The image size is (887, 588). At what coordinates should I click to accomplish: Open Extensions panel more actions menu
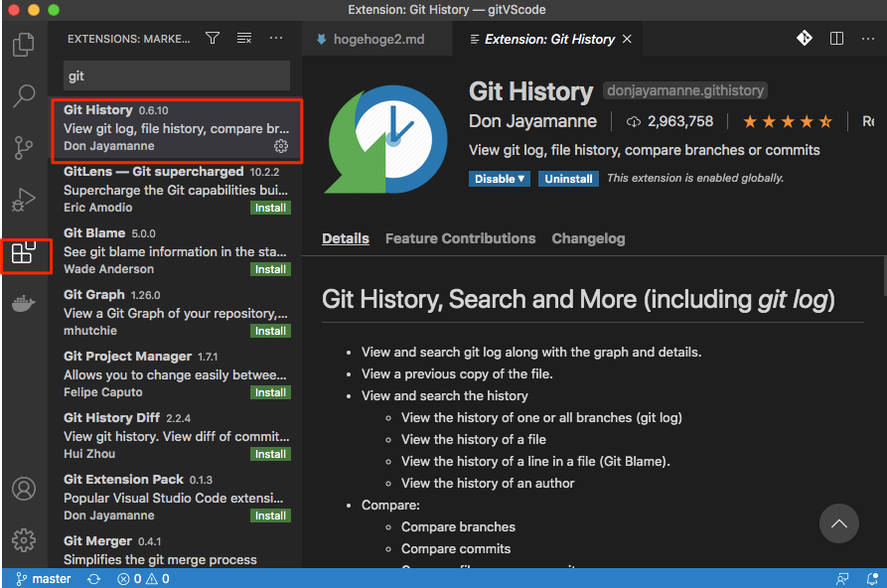coord(276,38)
